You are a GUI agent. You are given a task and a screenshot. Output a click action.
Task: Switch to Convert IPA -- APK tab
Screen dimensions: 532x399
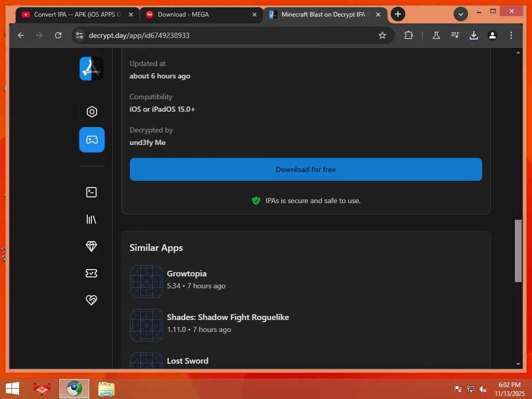(77, 15)
